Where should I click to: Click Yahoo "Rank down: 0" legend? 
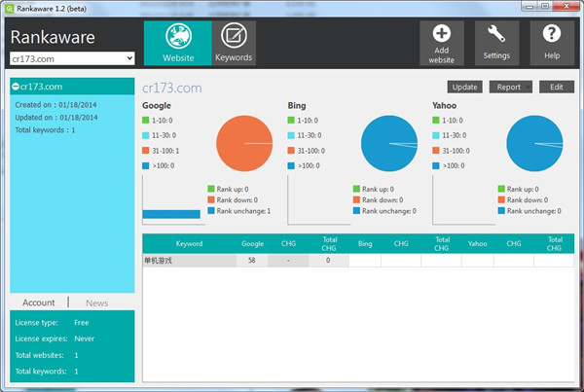pos(523,200)
